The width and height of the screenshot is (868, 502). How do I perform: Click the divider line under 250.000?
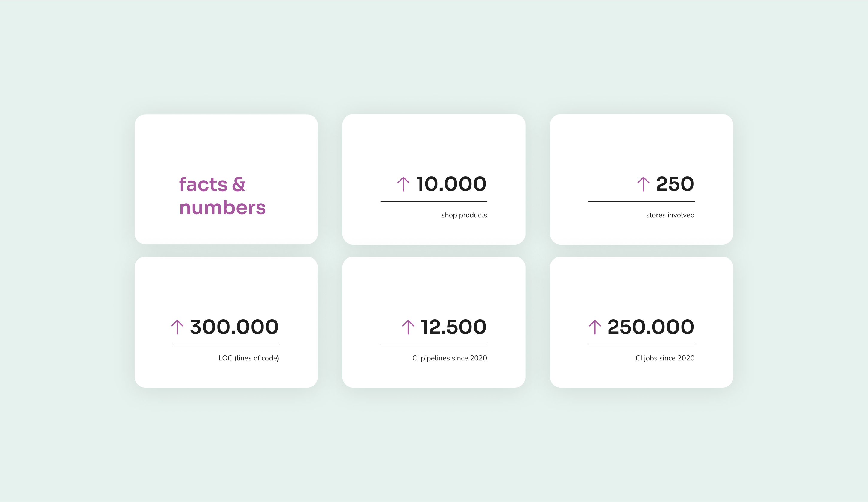pyautogui.click(x=641, y=345)
